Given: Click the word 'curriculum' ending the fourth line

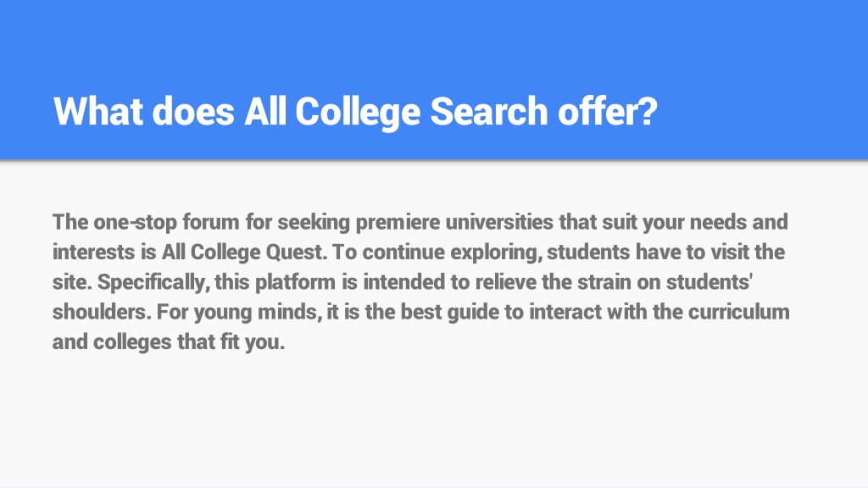Looking at the screenshot, I should 738,312.
